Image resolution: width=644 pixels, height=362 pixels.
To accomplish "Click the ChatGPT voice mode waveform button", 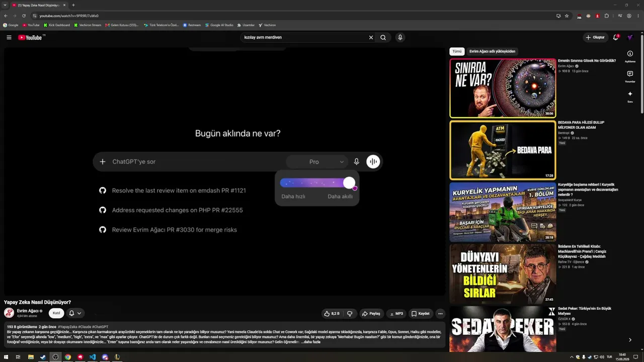I will [x=373, y=161].
